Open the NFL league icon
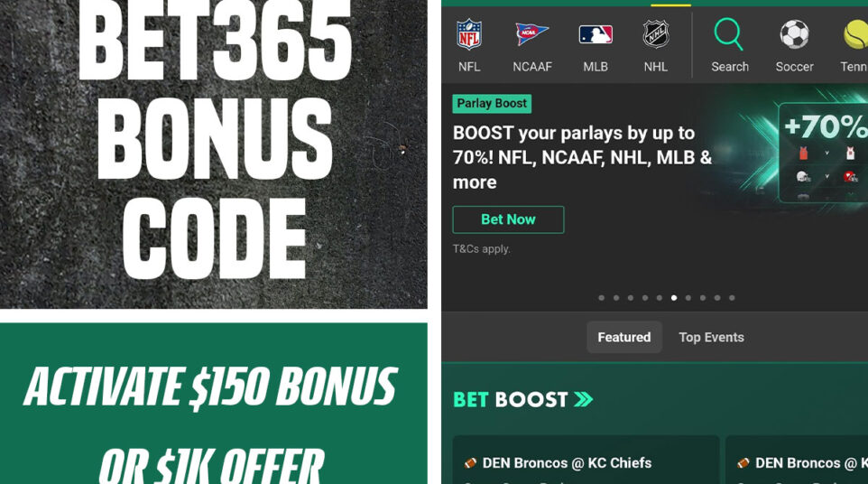Image resolution: width=868 pixels, height=484 pixels. [x=469, y=34]
